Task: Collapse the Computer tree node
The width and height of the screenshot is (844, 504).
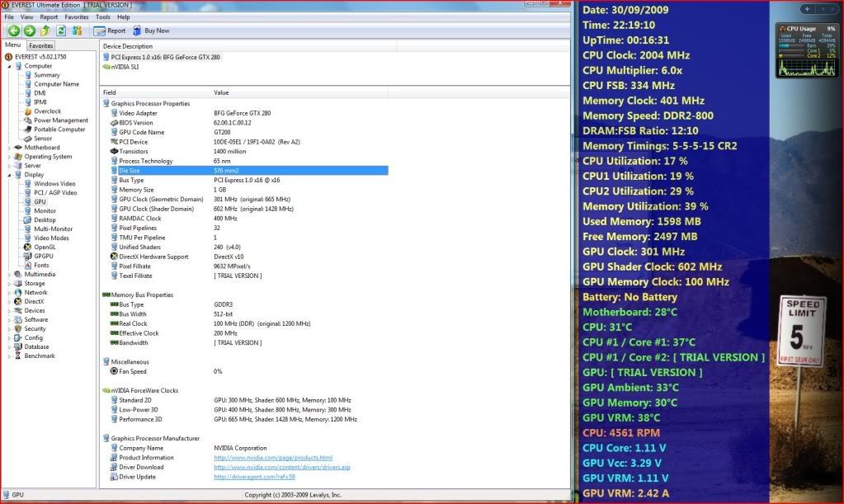Action: pyautogui.click(x=9, y=66)
